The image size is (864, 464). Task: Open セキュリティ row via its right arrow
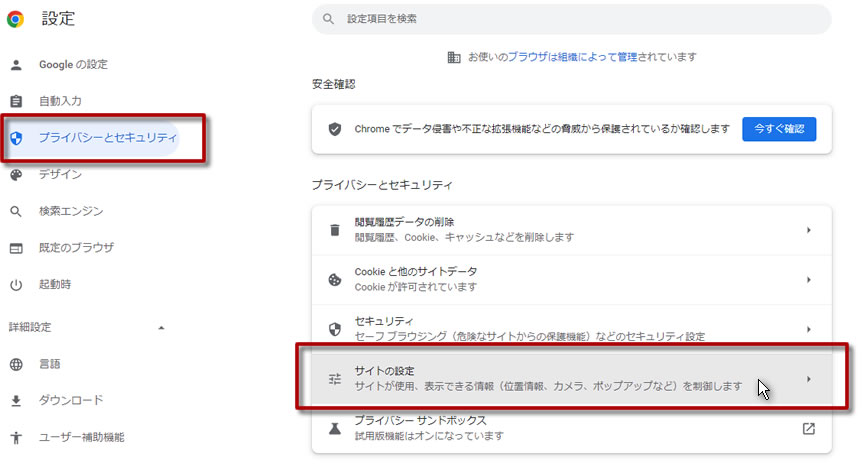coord(808,330)
